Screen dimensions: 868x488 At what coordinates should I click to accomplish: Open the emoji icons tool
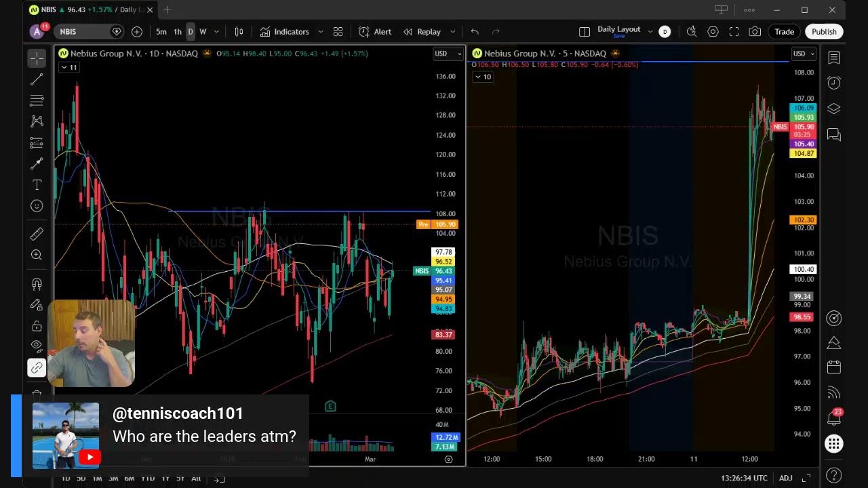(x=37, y=206)
